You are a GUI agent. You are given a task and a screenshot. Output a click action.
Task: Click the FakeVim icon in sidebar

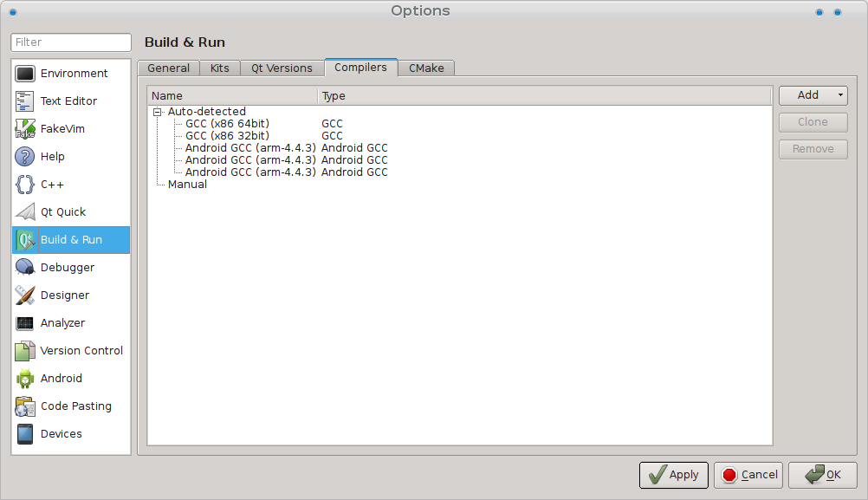(x=25, y=129)
